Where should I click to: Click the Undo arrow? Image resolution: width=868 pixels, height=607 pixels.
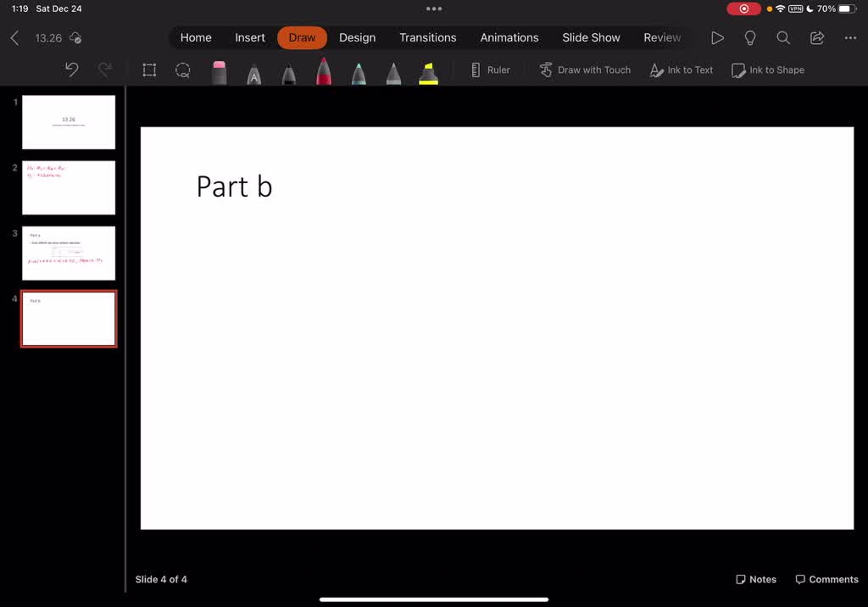tap(72, 70)
